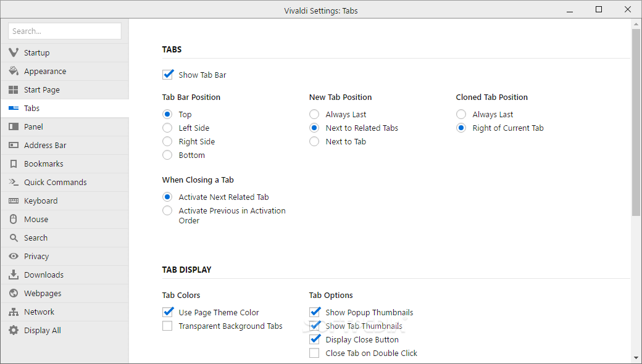Open Mouse settings category
The height and width of the screenshot is (364, 642).
point(65,219)
